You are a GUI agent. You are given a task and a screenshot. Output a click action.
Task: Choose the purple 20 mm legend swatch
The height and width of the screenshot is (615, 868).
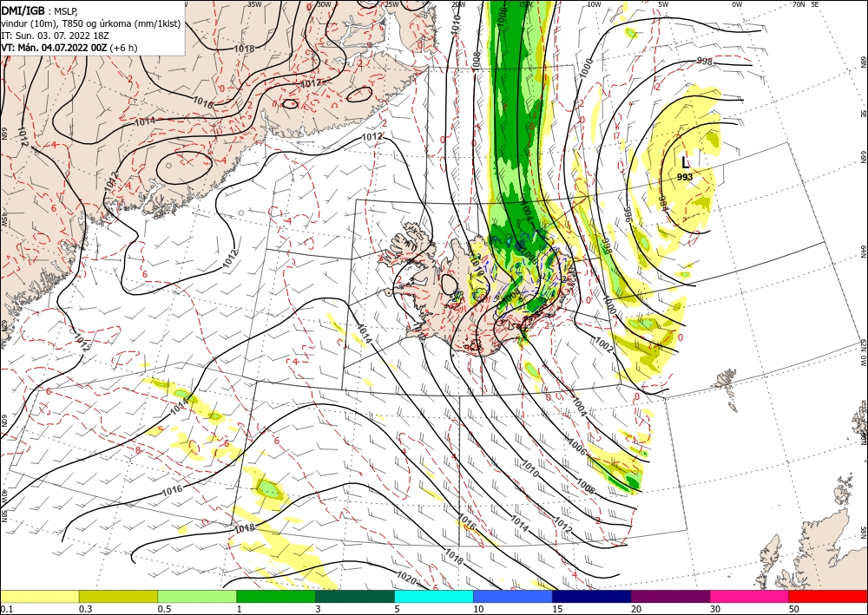[670, 596]
